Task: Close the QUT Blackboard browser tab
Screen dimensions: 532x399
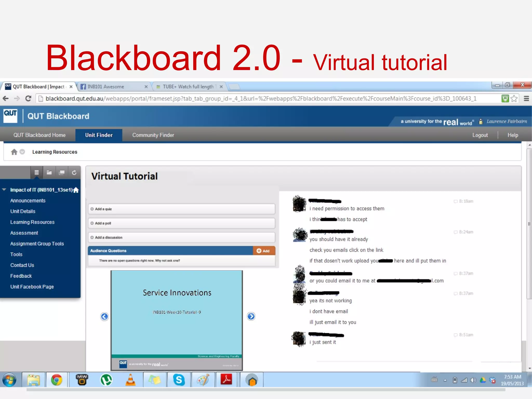Action: coord(71,87)
